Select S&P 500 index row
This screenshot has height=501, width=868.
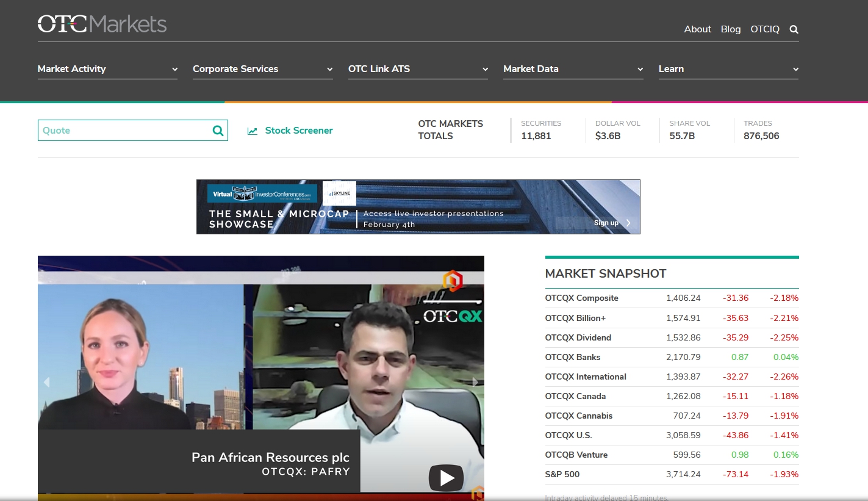[x=672, y=474]
